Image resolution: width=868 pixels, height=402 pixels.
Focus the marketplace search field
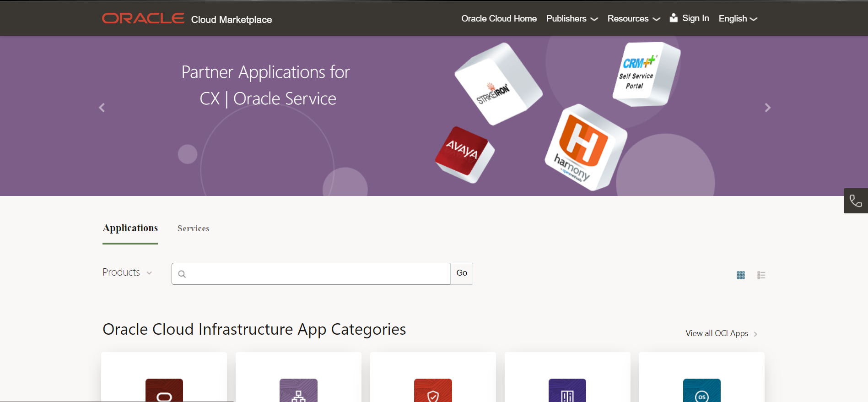coord(316,274)
